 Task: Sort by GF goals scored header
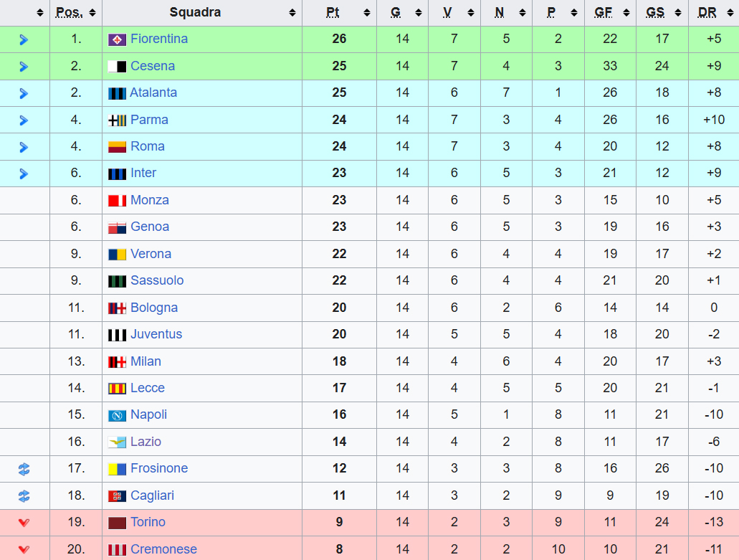click(x=609, y=13)
